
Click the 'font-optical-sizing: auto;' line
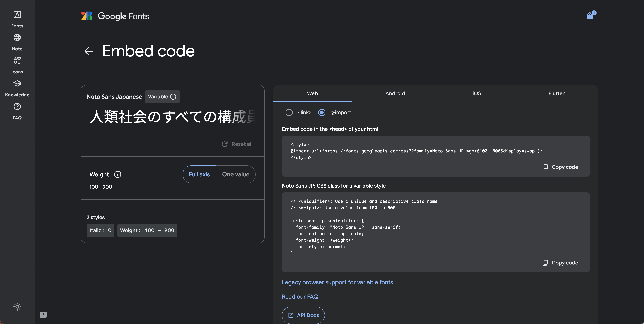click(330, 234)
